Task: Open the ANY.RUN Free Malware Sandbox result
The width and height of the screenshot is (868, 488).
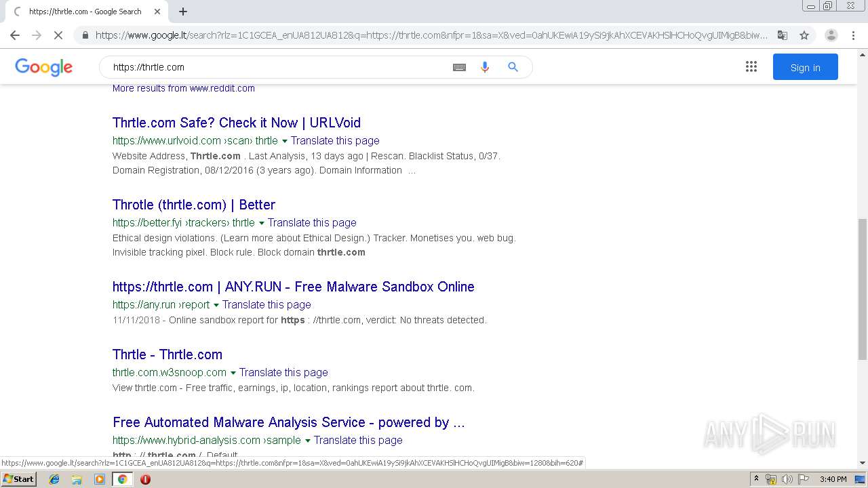Action: (294, 287)
